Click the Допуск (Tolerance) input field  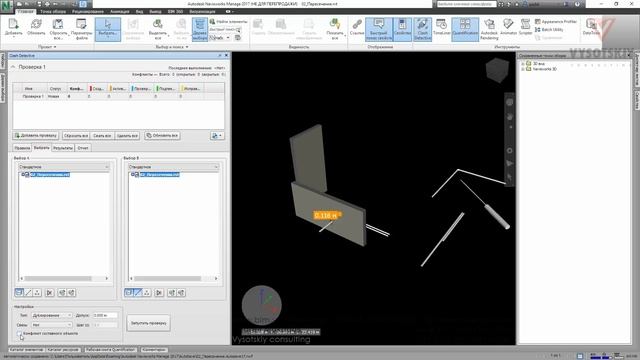tap(105, 315)
